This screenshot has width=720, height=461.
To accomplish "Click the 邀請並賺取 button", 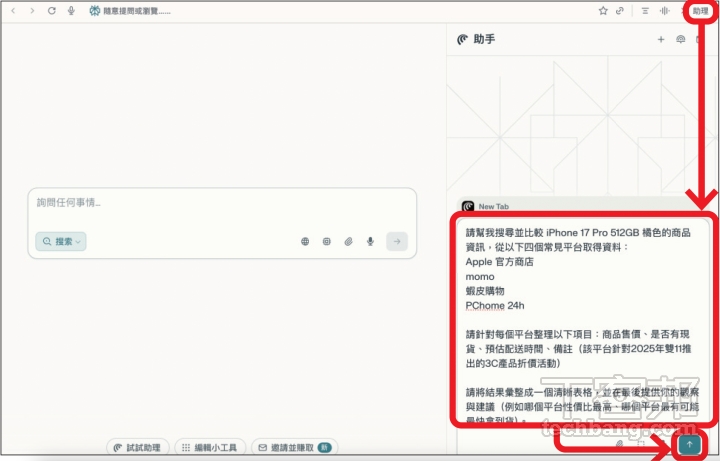I will pos(294,448).
